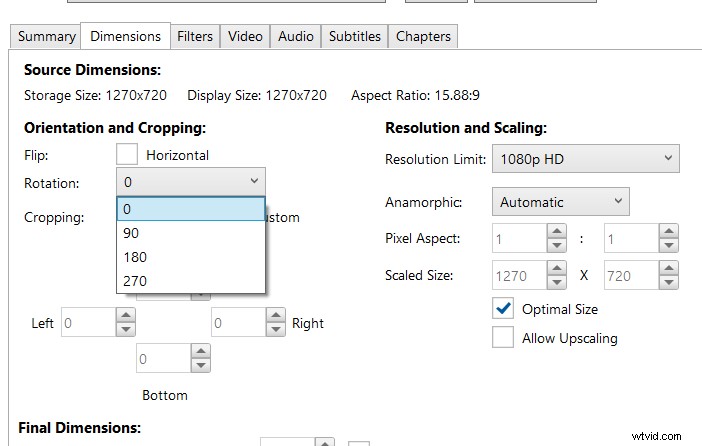Increase the Bottom crop value

tap(200, 352)
